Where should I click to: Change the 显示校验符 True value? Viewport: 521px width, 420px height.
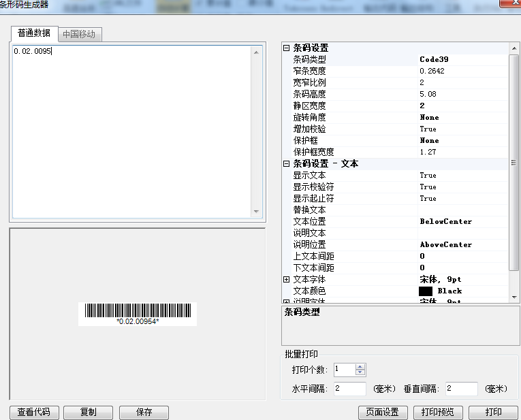[x=463, y=187]
